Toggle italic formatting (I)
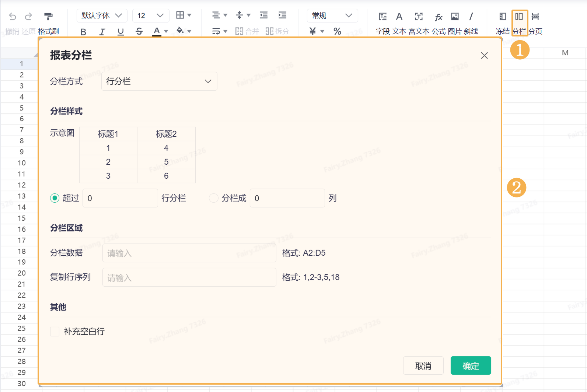The width and height of the screenshot is (587, 392). pyautogui.click(x=102, y=32)
